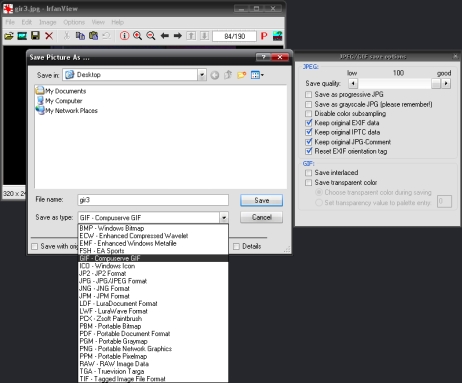Select My Computer in file list
The width and height of the screenshot is (462, 383).
click(x=59, y=101)
